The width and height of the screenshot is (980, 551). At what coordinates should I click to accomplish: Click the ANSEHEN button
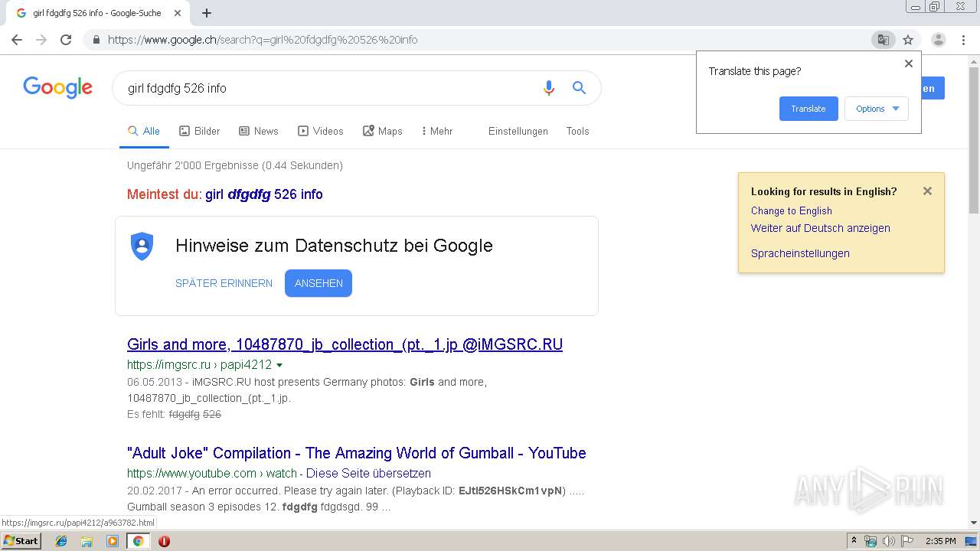point(318,283)
